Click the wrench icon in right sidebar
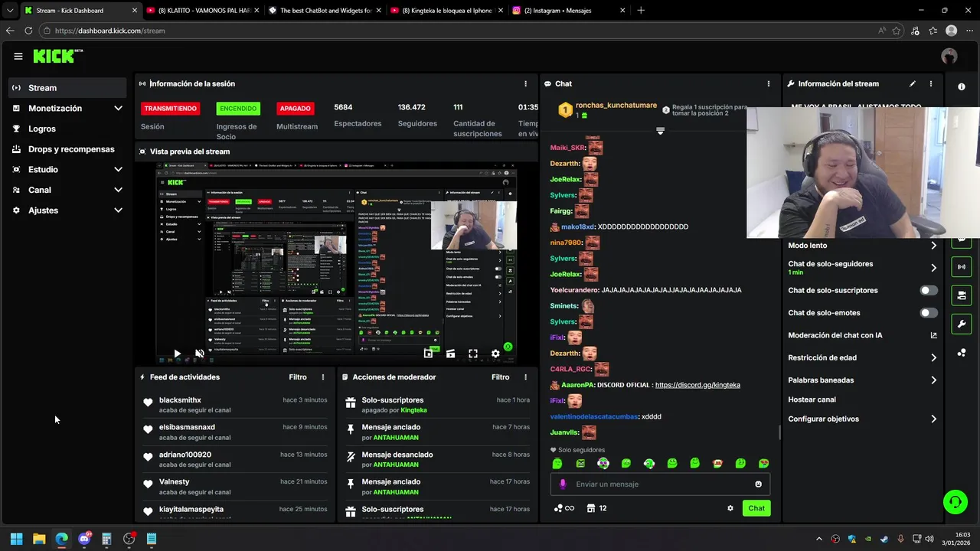This screenshot has height=551, width=980. tap(962, 324)
